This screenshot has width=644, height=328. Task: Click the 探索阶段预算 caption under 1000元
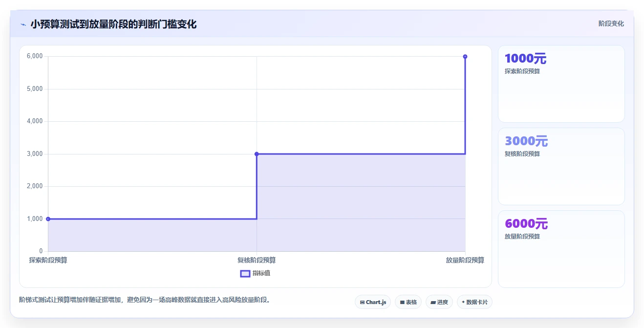522,71
